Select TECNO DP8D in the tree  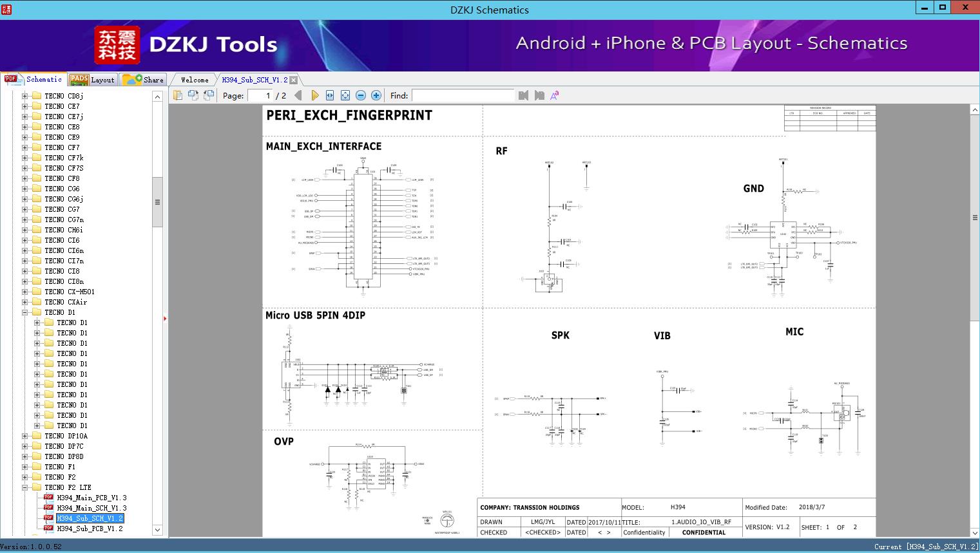click(x=64, y=456)
